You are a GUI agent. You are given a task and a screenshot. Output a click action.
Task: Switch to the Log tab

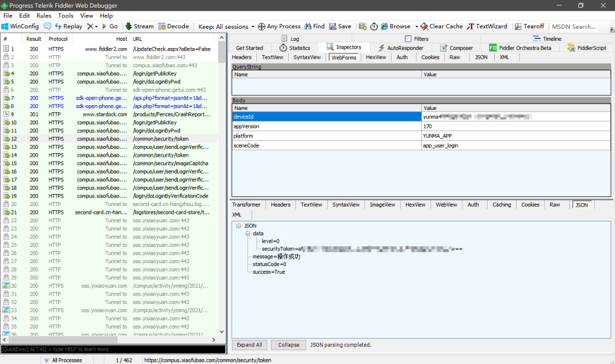(x=290, y=39)
